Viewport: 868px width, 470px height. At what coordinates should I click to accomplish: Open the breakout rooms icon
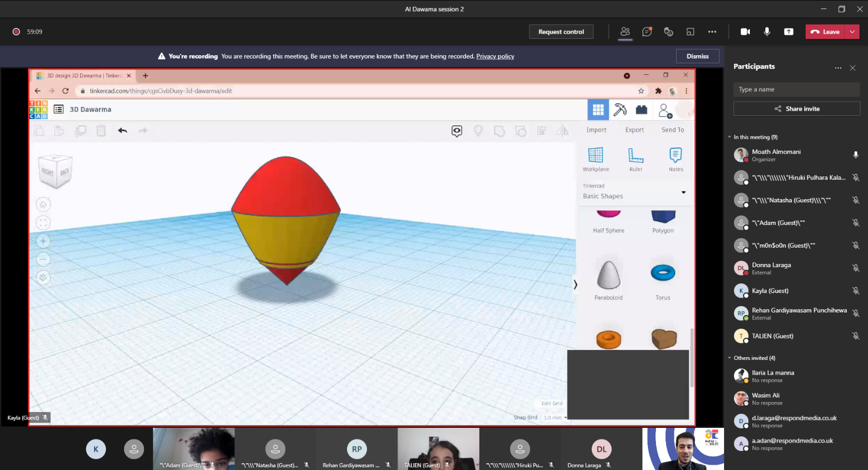pyautogui.click(x=690, y=32)
